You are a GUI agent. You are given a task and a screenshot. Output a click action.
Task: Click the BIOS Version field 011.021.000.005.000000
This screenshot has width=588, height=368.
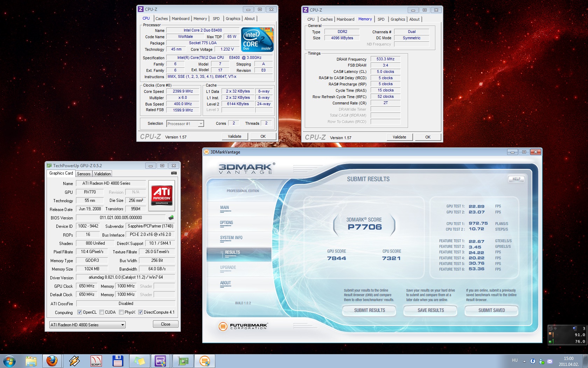point(121,218)
